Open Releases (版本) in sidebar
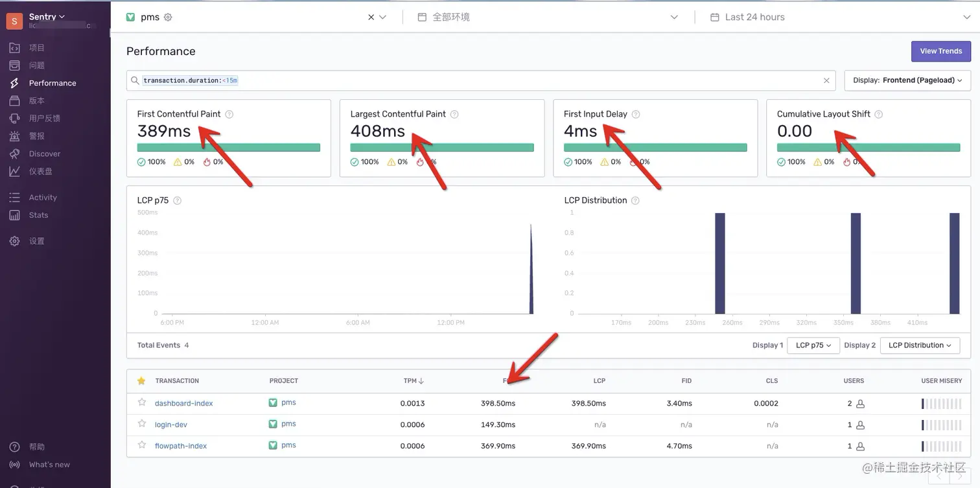 click(x=37, y=100)
